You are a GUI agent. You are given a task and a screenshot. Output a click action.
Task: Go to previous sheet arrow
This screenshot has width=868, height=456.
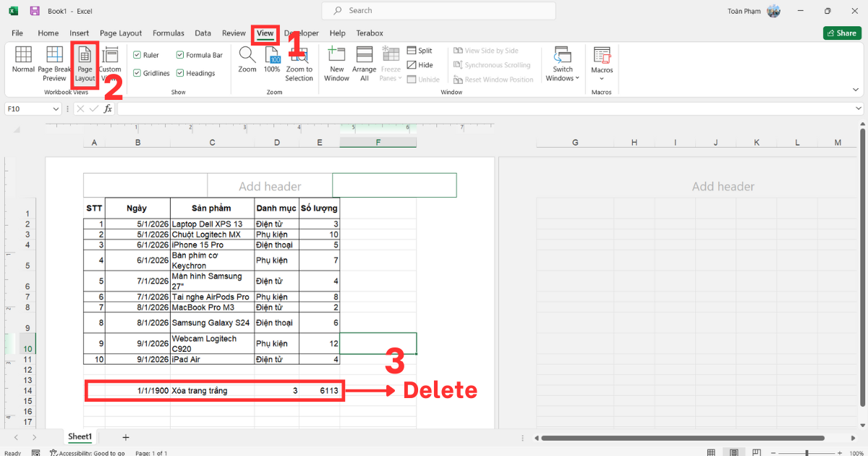coord(14,437)
